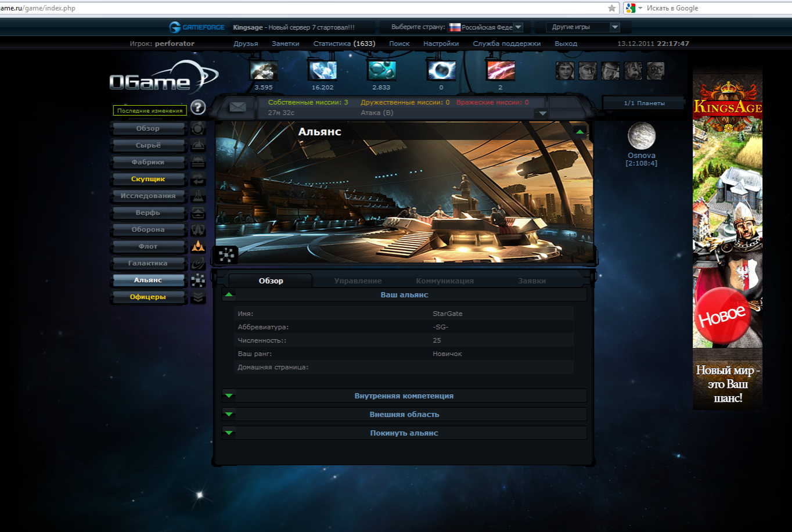Viewport: 792px width, 532px height.
Task: Select the Osnova planet thumbnail
Action: coord(641,136)
